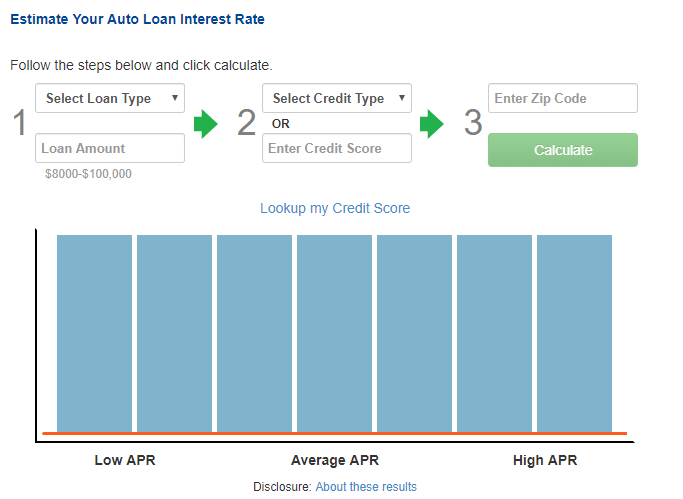Click the green Calculate button
Image resolution: width=683 pixels, height=499 pixels.
(563, 150)
